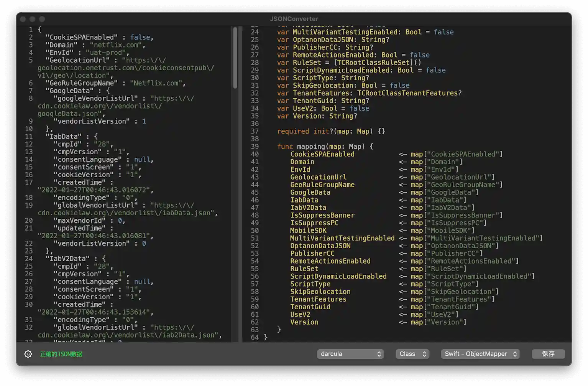Click line number 39 in output gutter

(x=255, y=147)
